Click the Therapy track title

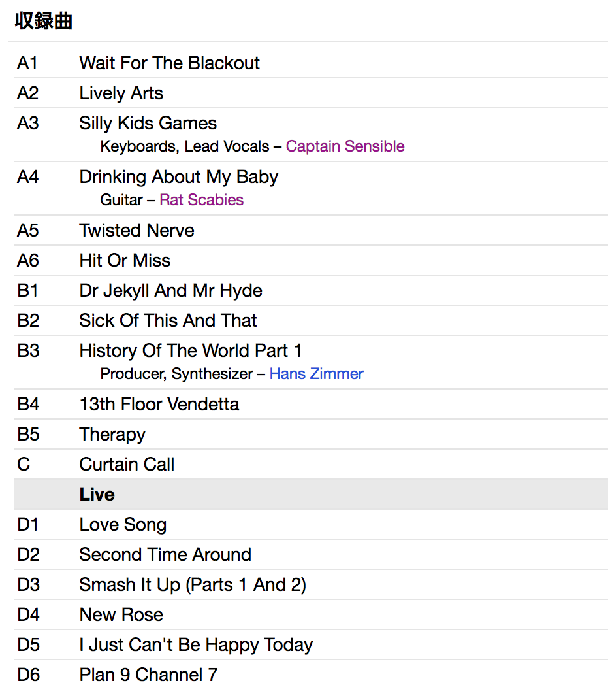point(112,434)
